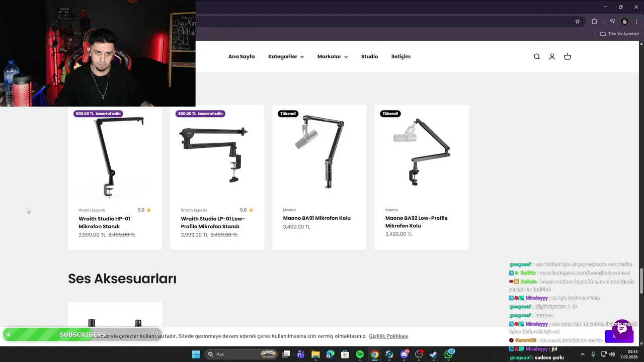Open the live chat bubble widget

(x=622, y=329)
